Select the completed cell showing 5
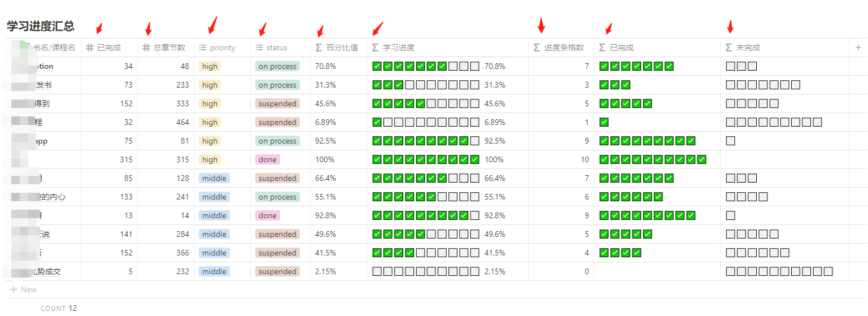868x316 pixels. click(x=109, y=271)
